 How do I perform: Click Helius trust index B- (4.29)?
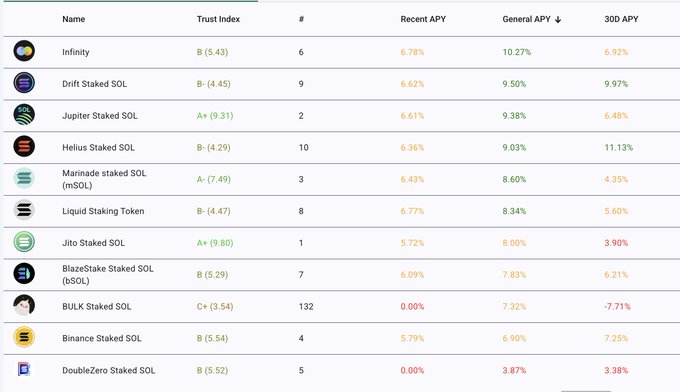click(x=214, y=147)
